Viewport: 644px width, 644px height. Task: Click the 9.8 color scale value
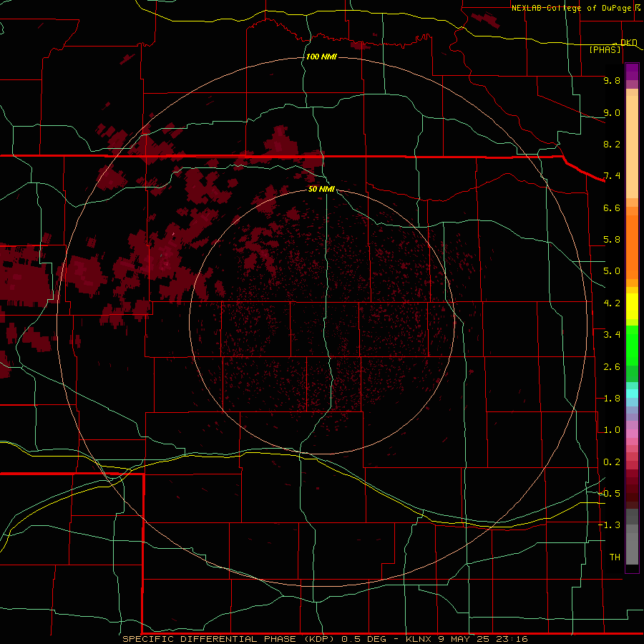pos(612,80)
